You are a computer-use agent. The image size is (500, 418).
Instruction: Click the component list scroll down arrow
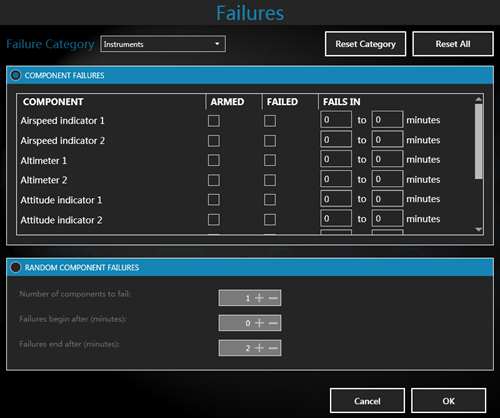point(479,230)
